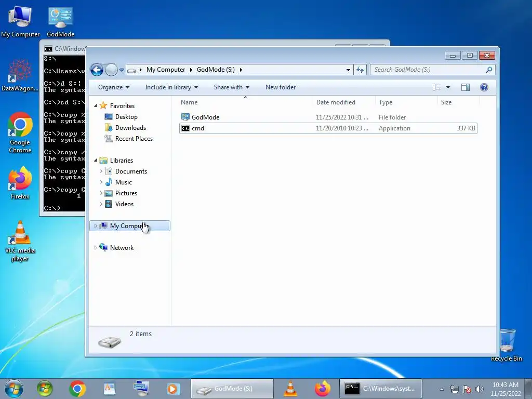Expand the Documents library
Viewport: 532px width, 399px height.
coord(101,171)
